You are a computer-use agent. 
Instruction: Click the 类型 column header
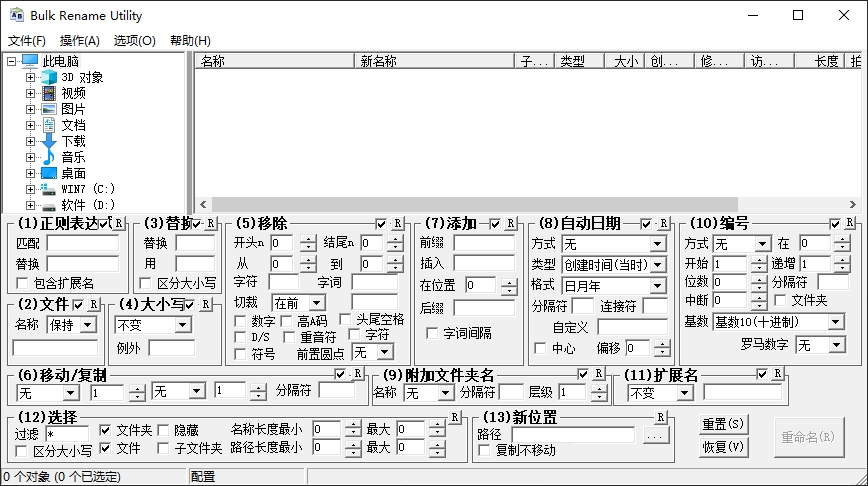(579, 61)
